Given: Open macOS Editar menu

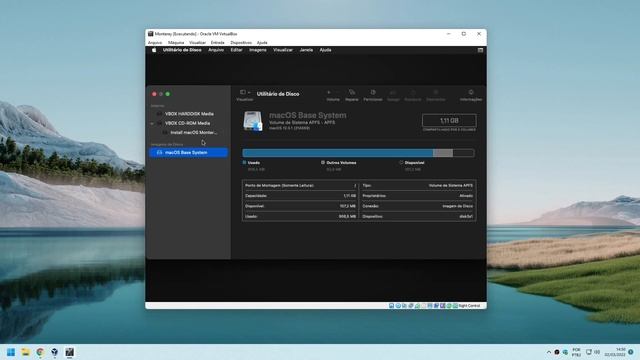Looking at the screenshot, I should pos(236,50).
